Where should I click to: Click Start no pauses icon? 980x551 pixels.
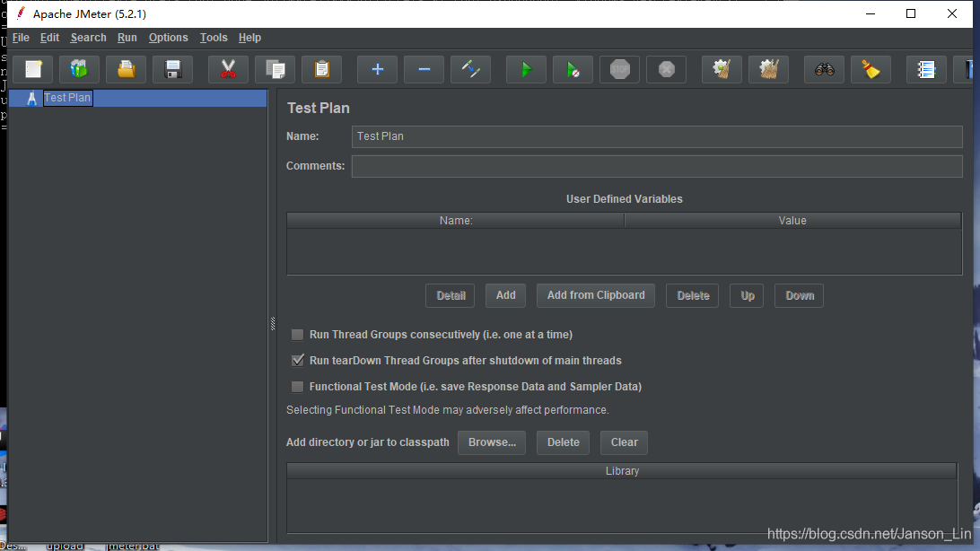pos(573,69)
